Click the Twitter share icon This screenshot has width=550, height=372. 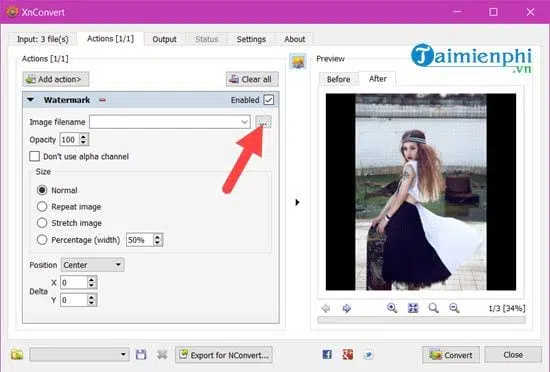[x=368, y=354]
